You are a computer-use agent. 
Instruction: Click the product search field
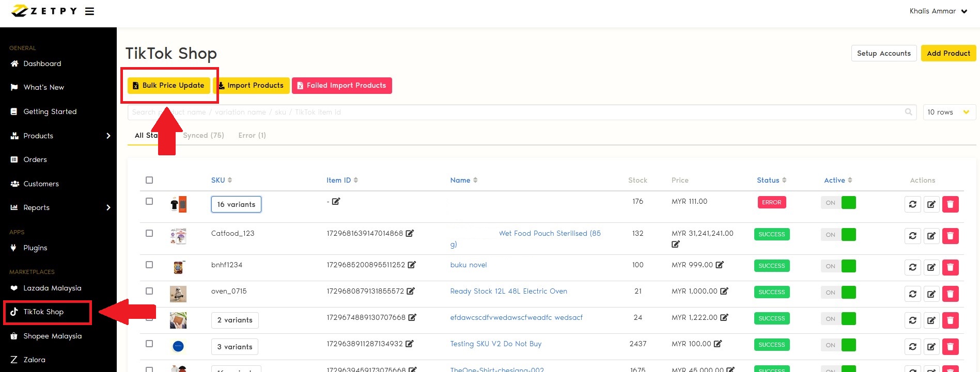[x=522, y=112]
